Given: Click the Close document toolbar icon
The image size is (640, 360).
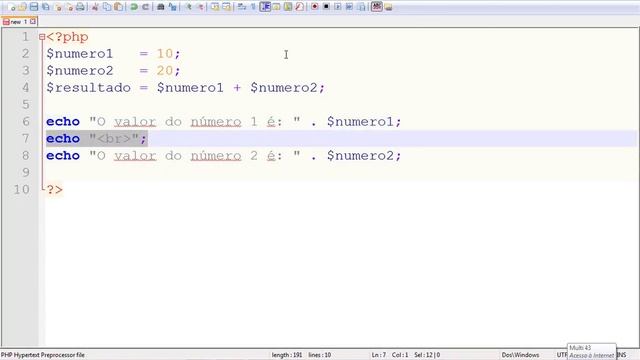Looking at the screenshot, I should (x=58, y=7).
